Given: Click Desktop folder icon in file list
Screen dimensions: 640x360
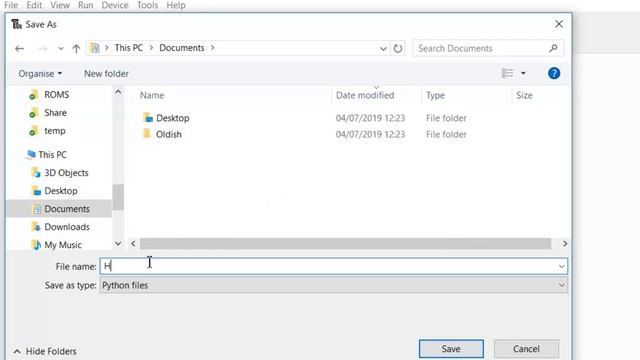Looking at the screenshot, I should (x=148, y=118).
